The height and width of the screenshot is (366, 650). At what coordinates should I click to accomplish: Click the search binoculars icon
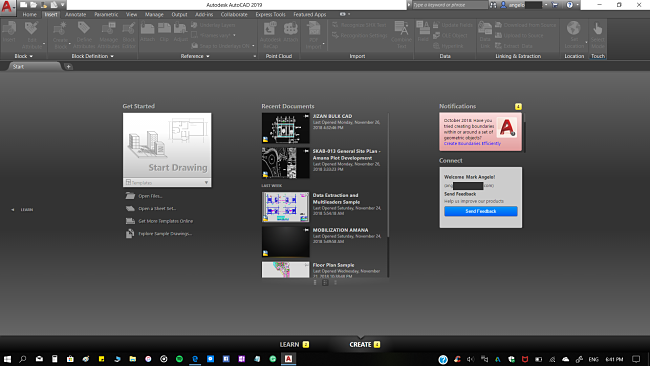click(493, 5)
